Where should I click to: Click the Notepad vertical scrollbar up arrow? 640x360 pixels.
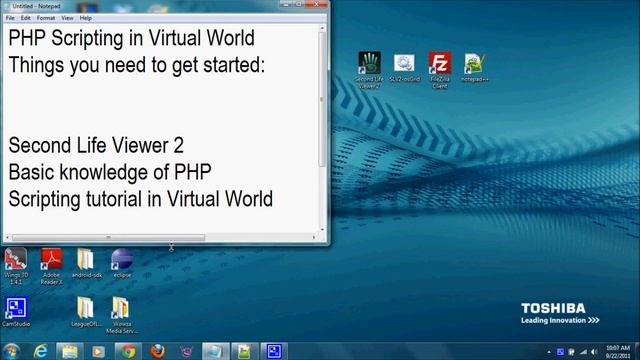pos(322,28)
